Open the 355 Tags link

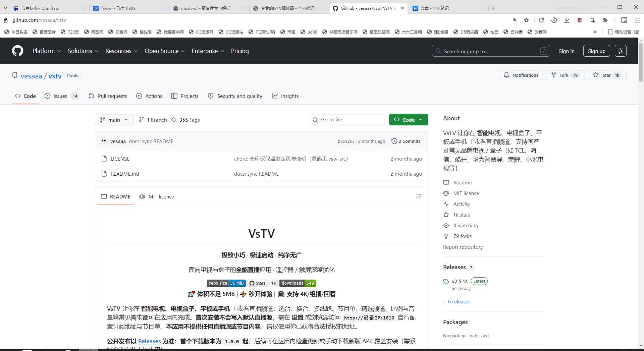pos(185,120)
